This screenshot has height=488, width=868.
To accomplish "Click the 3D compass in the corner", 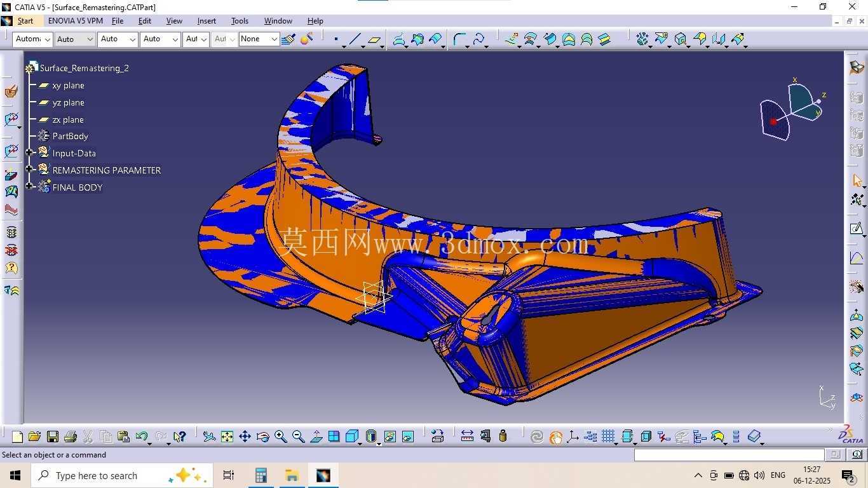I will (793, 109).
